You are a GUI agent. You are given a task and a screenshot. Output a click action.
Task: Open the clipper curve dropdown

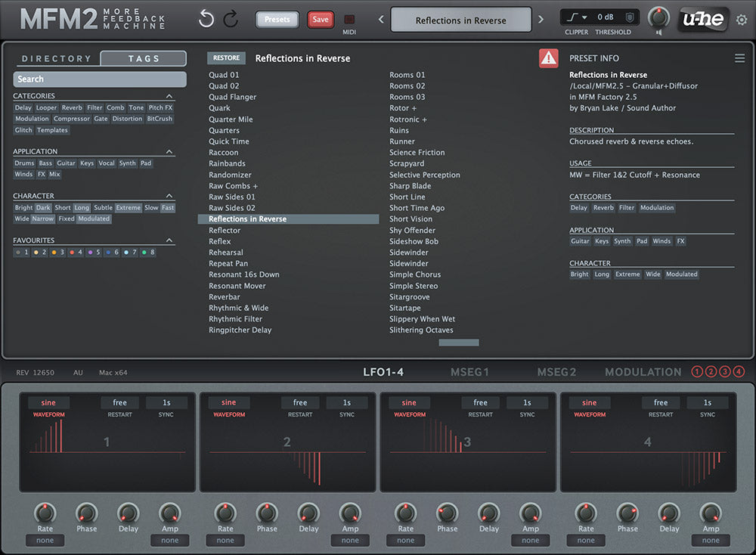pos(577,17)
